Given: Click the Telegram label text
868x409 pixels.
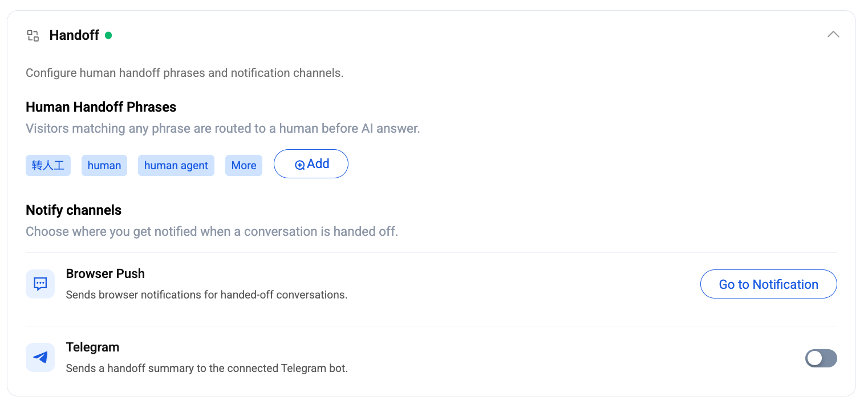Looking at the screenshot, I should pos(92,347).
